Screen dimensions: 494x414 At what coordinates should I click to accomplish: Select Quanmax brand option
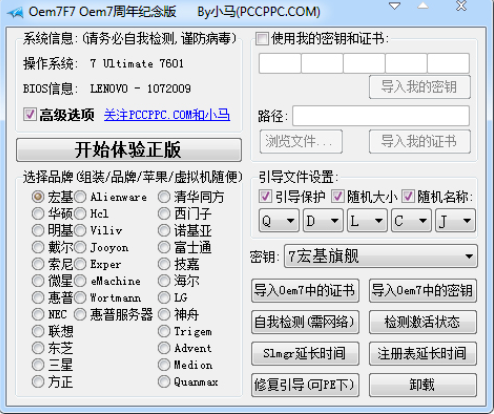pyautogui.click(x=164, y=382)
